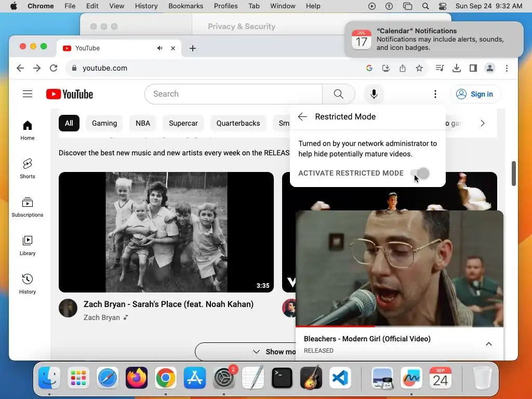Open Library in YouTube sidebar
532x399 pixels.
click(28, 245)
